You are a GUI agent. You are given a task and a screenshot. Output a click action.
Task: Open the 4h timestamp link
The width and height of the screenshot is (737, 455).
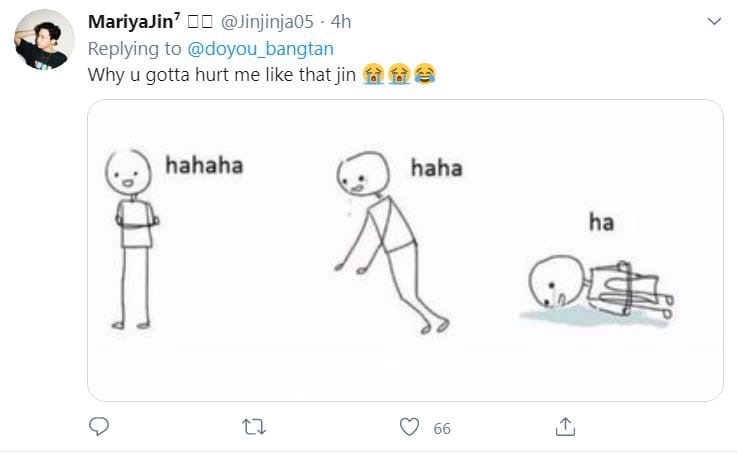click(341, 22)
